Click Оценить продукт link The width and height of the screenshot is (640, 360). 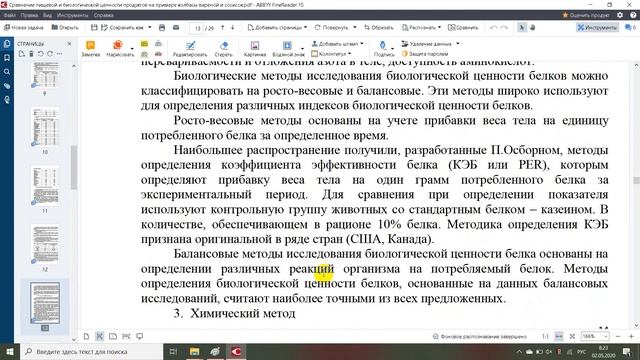pyautogui.click(x=586, y=15)
